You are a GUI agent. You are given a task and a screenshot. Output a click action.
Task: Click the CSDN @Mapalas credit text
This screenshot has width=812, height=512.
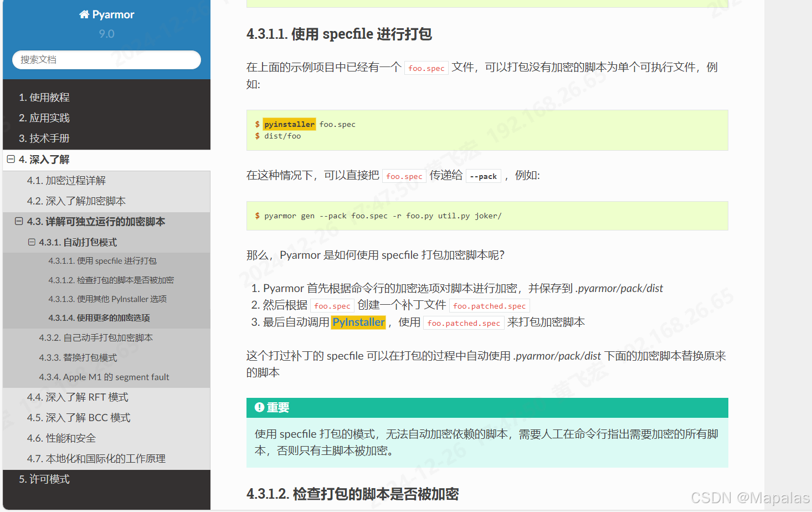[751, 498]
